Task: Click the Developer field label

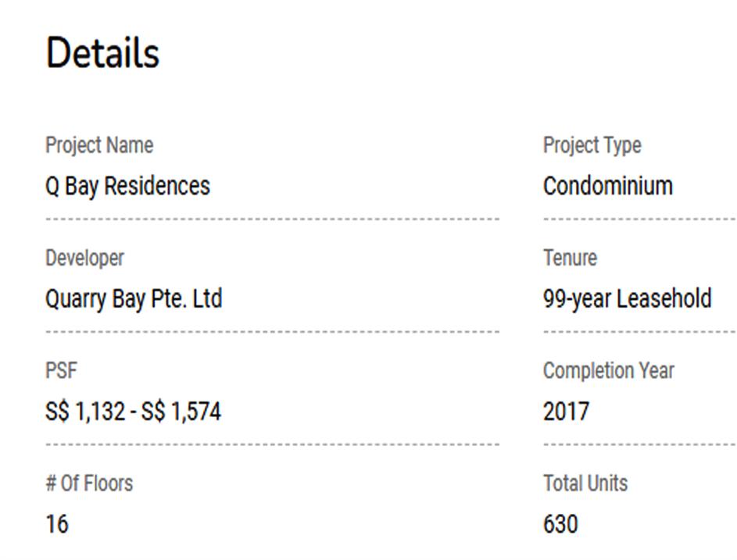Action: [84, 258]
